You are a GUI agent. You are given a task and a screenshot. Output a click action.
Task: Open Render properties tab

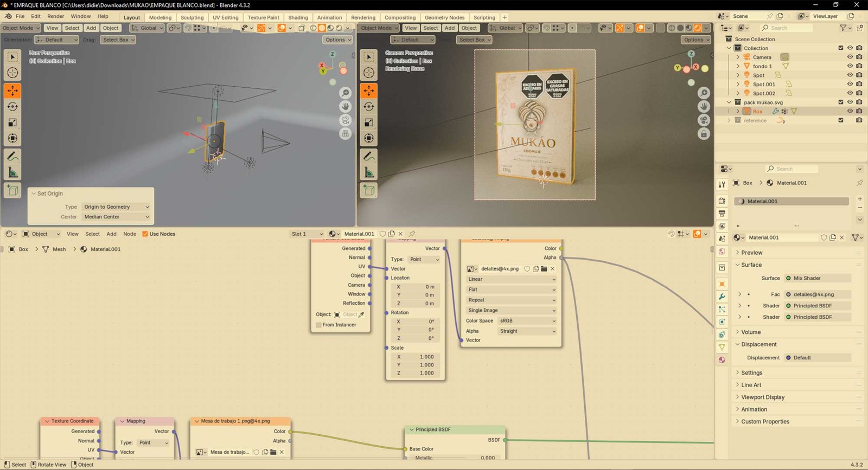coord(722,201)
